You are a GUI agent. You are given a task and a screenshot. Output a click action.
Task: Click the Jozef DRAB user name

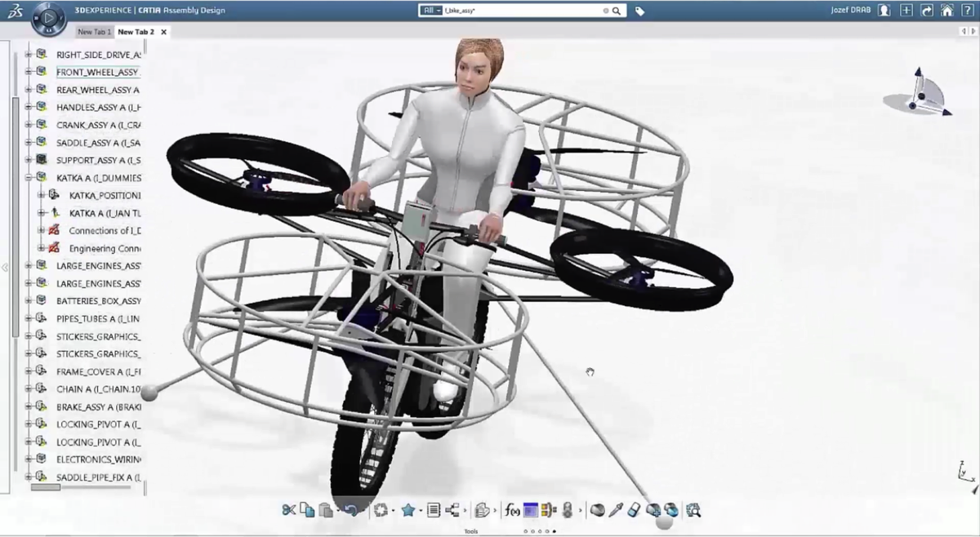pyautogui.click(x=849, y=11)
